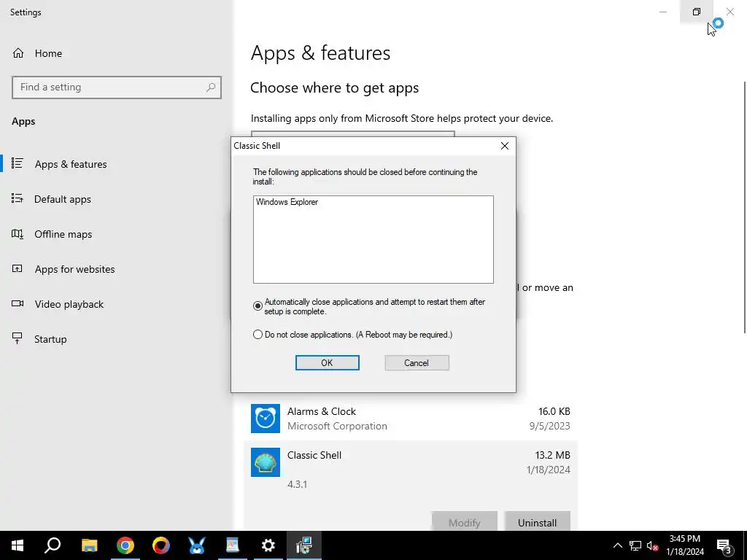
Task: Click the Apps for websites sidebar icon
Action: [x=18, y=268]
